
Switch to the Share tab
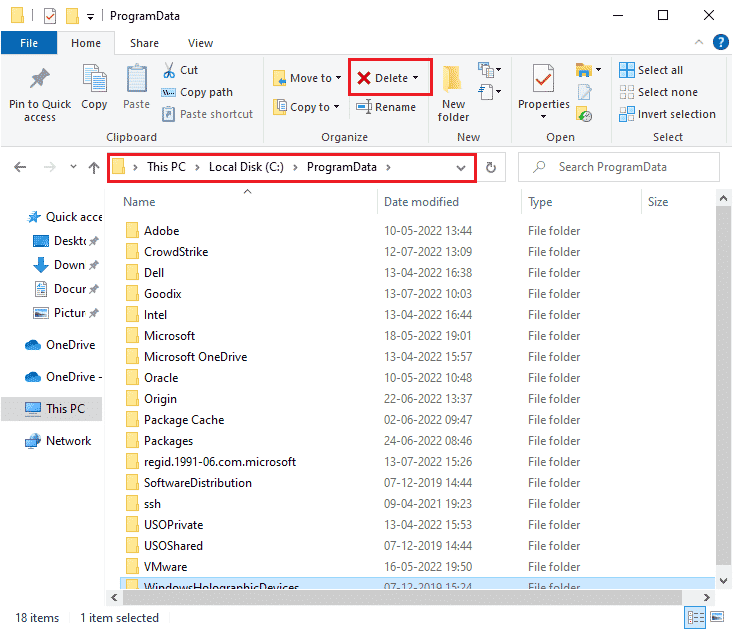[144, 43]
